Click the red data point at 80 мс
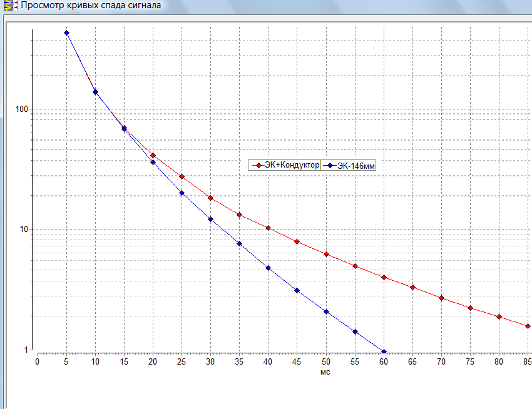This screenshot has height=409, width=532. [x=499, y=316]
